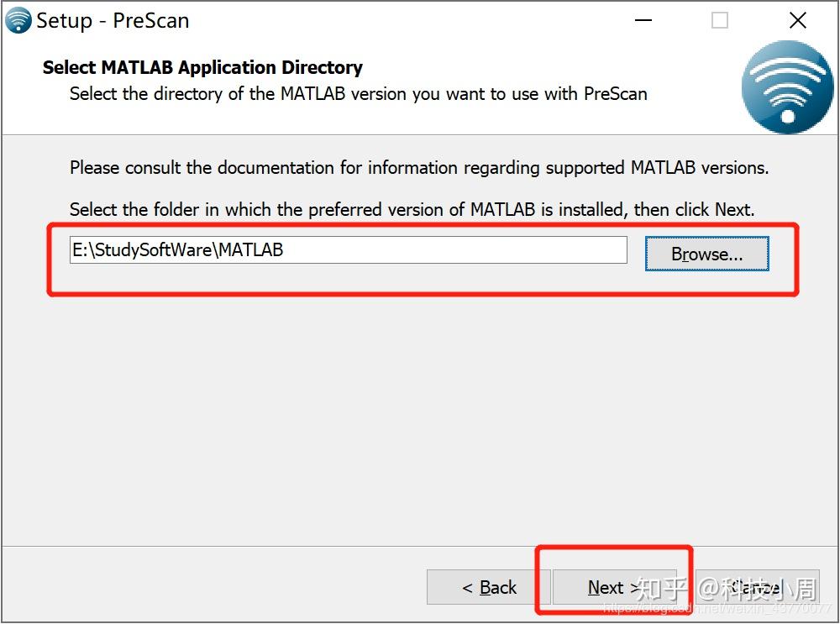Click the "Setup - PreScan" title text
The width and height of the screenshot is (840, 624).
click(x=113, y=21)
